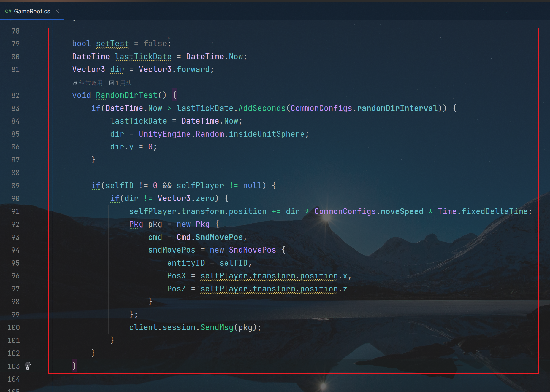Click gutter line number 82
Viewport: 550px width, 392px height.
point(15,95)
